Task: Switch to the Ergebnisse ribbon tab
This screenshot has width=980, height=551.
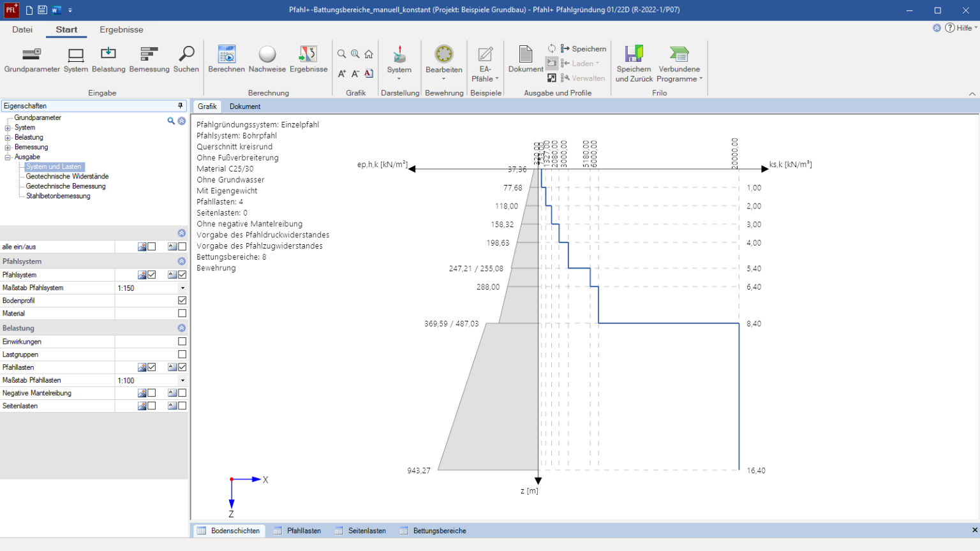Action: pyautogui.click(x=121, y=30)
